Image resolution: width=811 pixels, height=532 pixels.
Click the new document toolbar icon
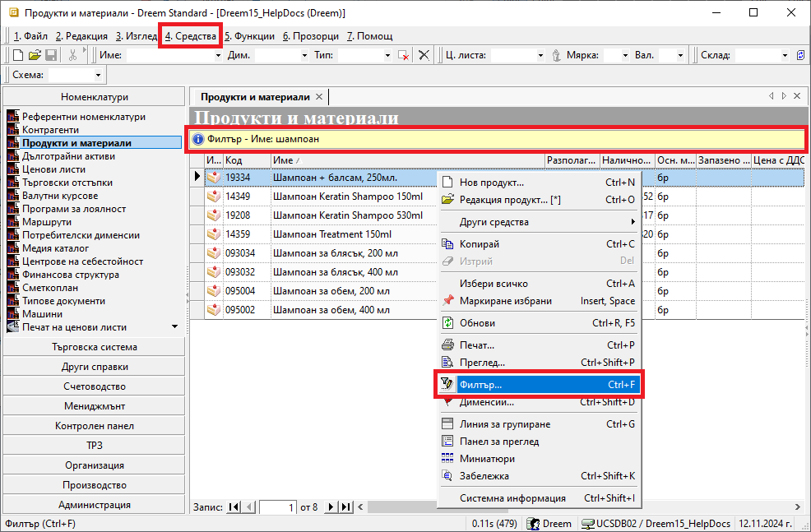(x=19, y=55)
